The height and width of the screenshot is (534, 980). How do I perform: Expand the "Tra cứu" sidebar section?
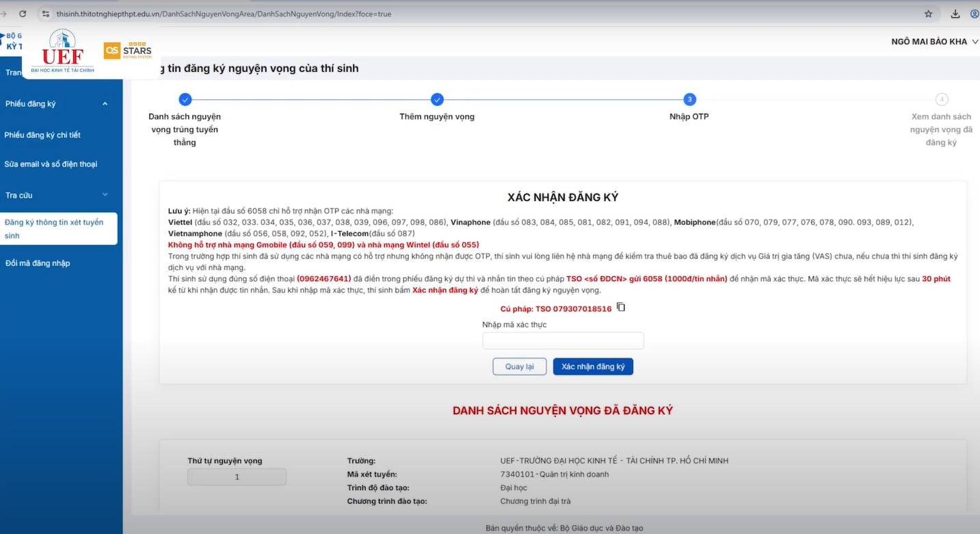[105, 195]
